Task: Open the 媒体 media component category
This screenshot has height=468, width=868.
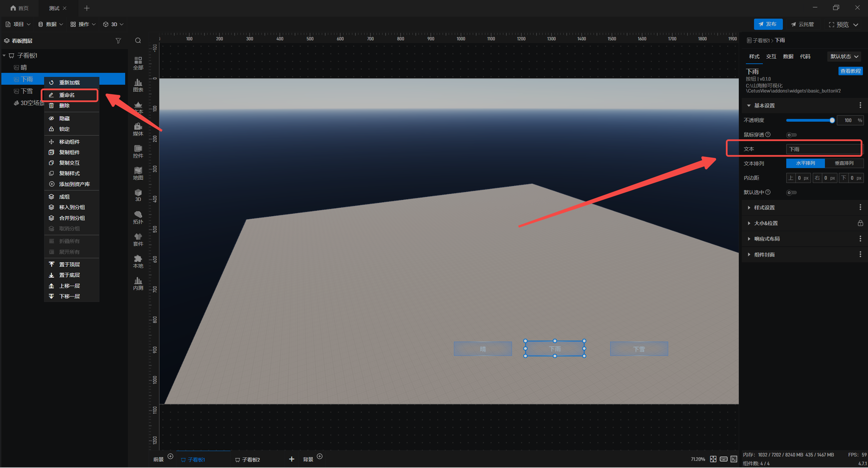Action: (138, 129)
